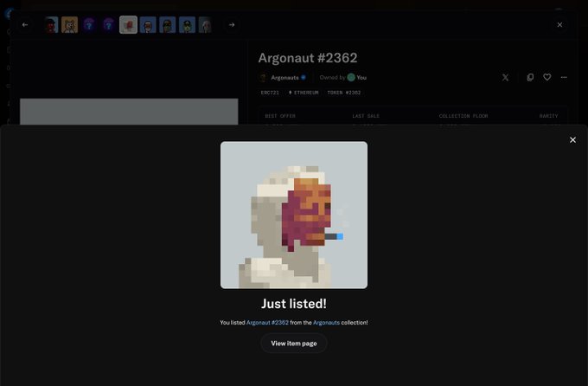Click the Just listed! heading

[294, 304]
